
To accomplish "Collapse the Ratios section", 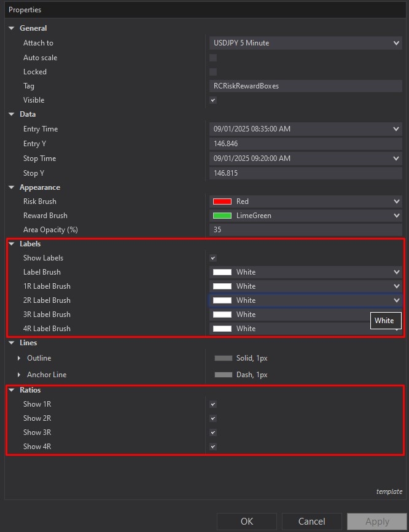I will coord(11,389).
